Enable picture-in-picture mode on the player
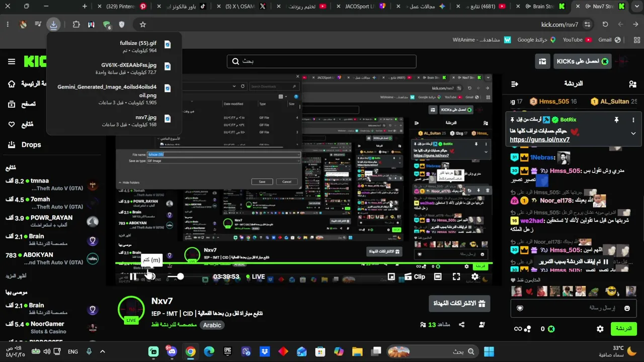 pyautogui.click(x=391, y=277)
